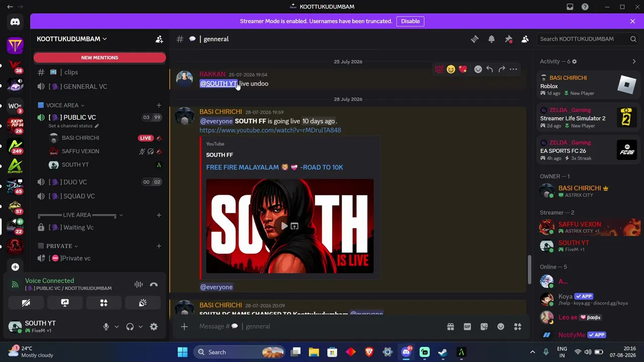Open Add Reaction picker on RAKKAN's message
The height and width of the screenshot is (362, 644).
click(x=478, y=69)
